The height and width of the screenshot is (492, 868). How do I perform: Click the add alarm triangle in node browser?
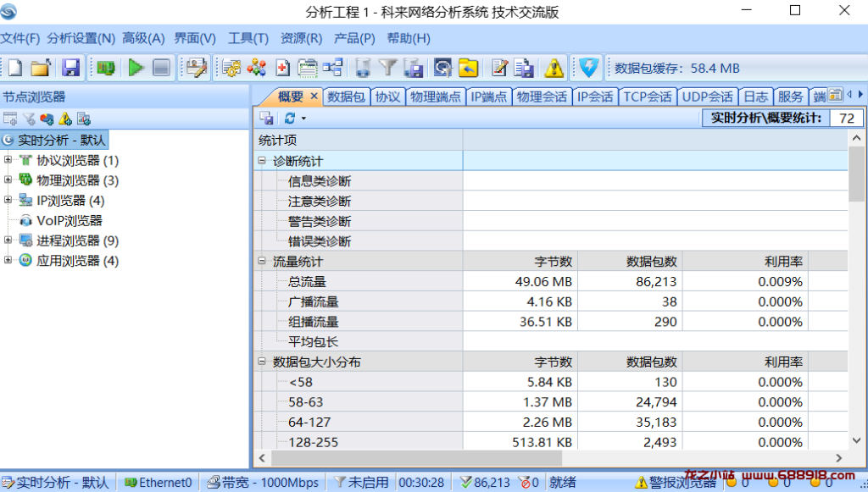(65, 119)
